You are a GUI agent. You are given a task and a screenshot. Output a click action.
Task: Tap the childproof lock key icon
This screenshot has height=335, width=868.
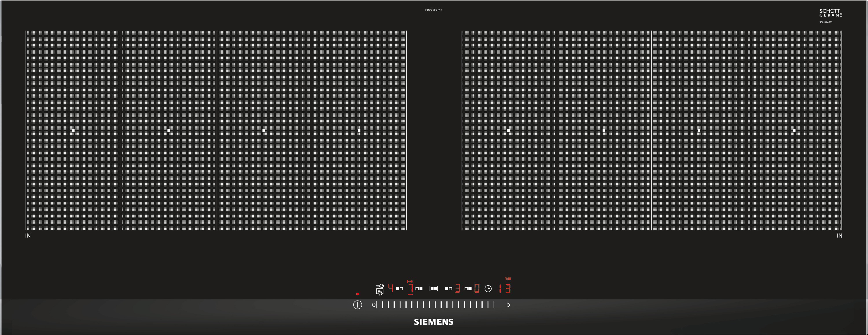click(380, 286)
